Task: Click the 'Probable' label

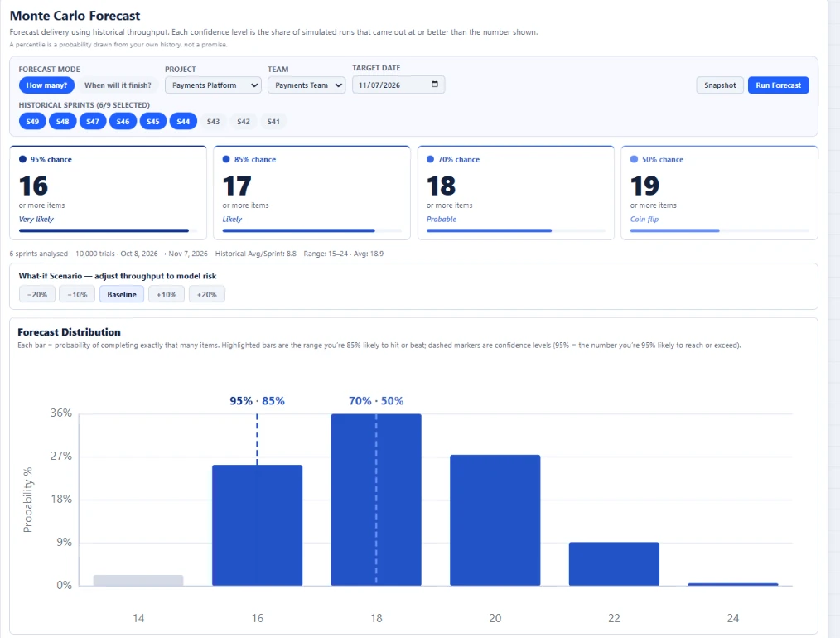Action: point(442,219)
